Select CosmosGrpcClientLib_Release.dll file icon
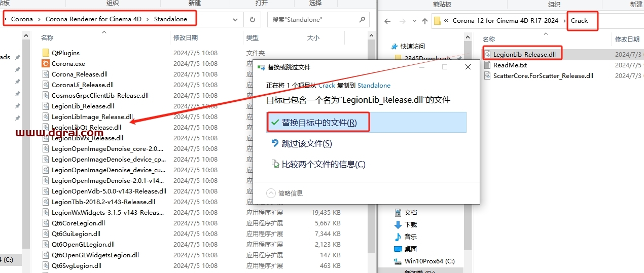This screenshot has height=273, width=644. 46,95
